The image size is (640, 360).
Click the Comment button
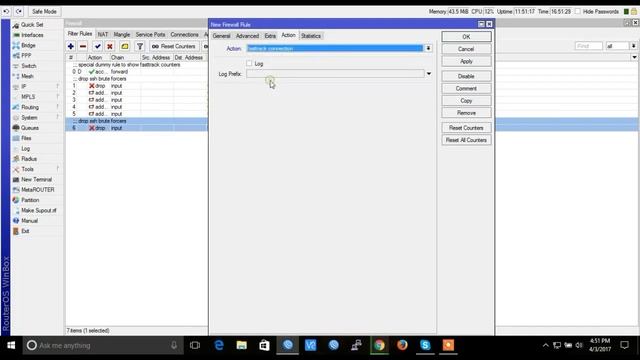coord(466,89)
